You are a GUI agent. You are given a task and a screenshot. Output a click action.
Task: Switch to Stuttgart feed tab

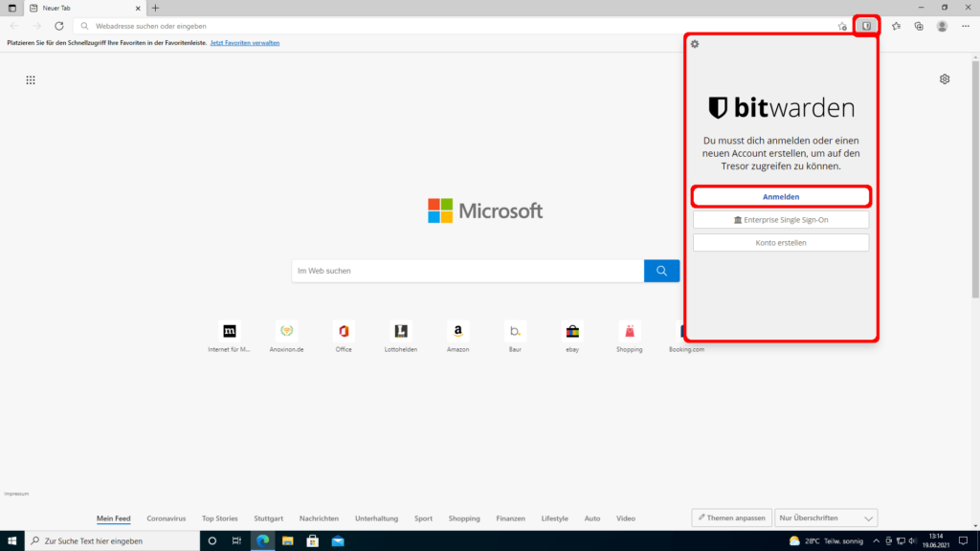(x=268, y=518)
